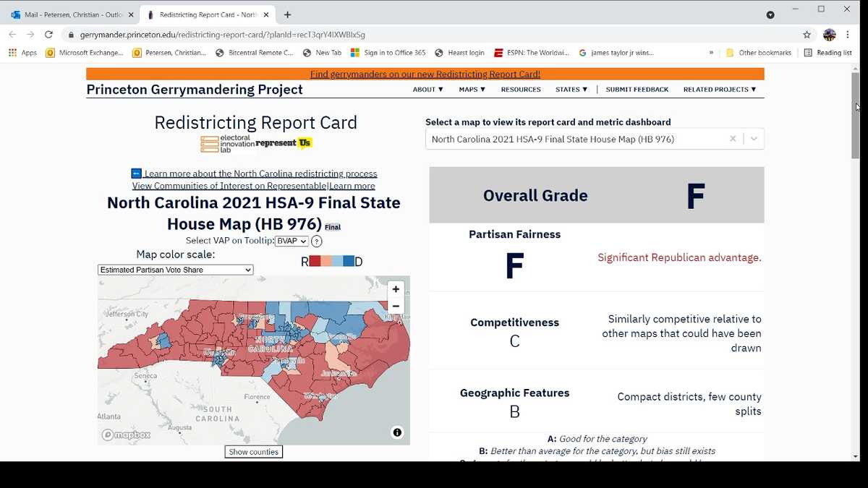Open the Chrome Apps shortcut

(x=22, y=53)
